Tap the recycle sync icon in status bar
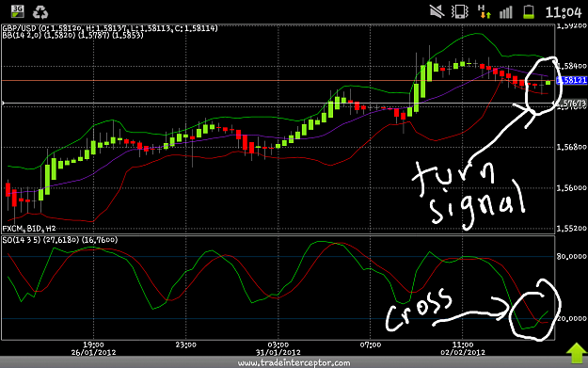Viewport: 588px width, 368px height. click(40, 12)
